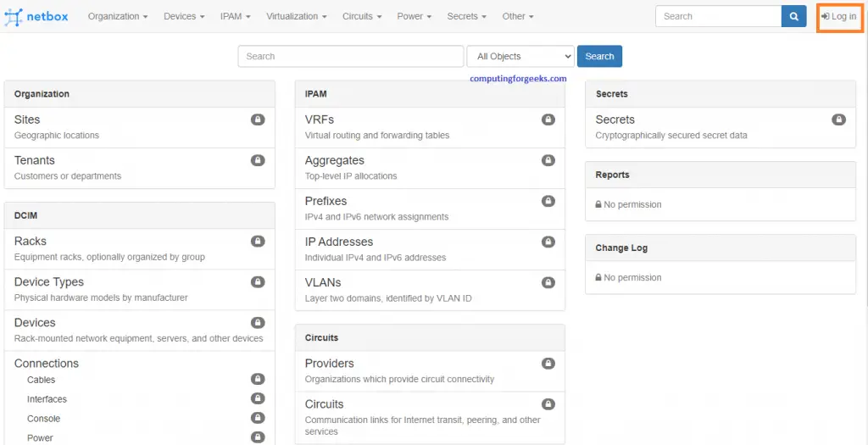
Task: Open the Secrets link in Secrets panel
Action: 615,120
